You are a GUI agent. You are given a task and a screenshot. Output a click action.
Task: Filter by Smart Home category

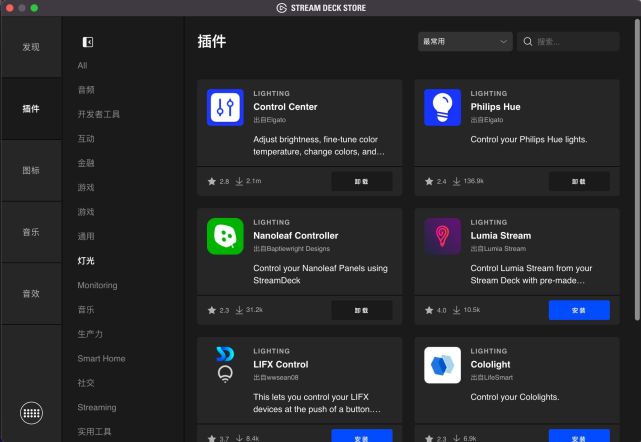pos(101,359)
